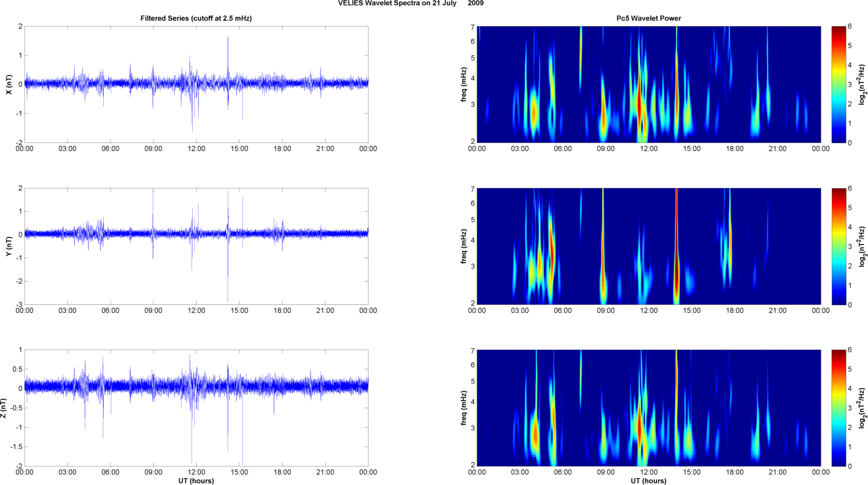Click the '06:00' tick under the Z series plot

[x=111, y=472]
